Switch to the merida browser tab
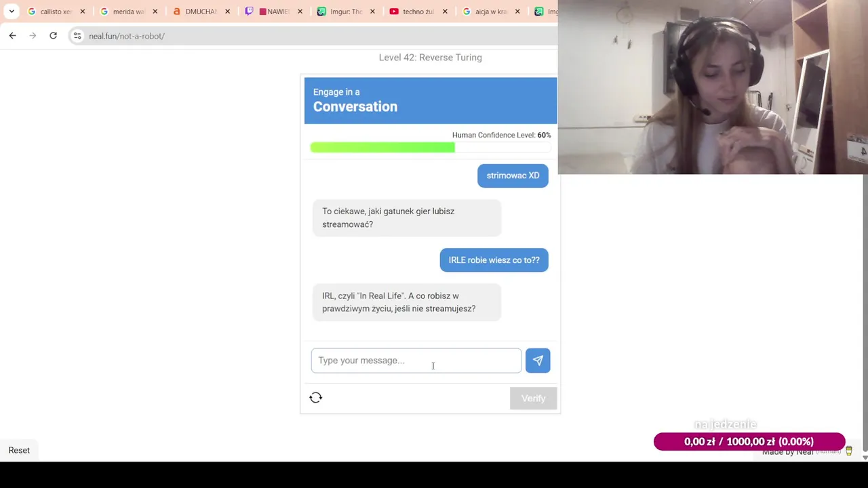 pos(128,12)
